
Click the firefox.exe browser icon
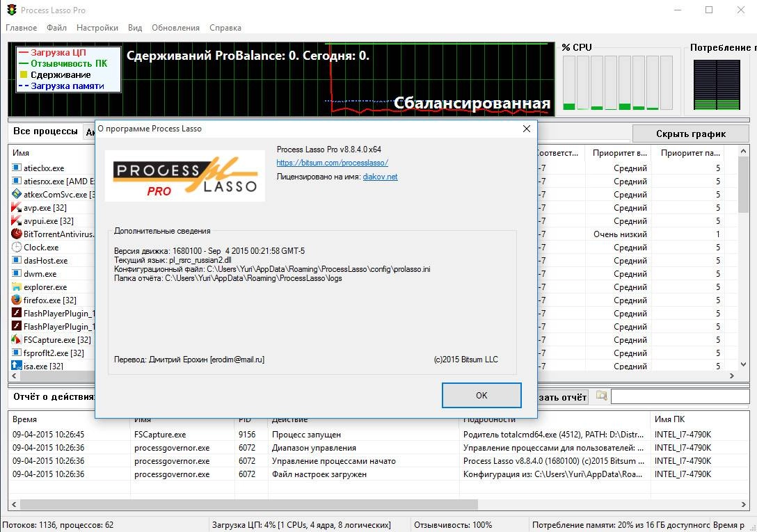click(x=17, y=300)
